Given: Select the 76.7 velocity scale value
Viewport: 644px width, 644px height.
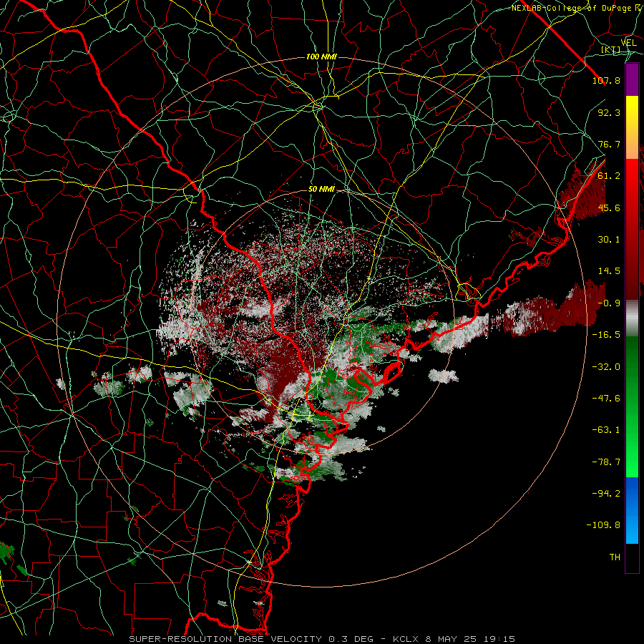Looking at the screenshot, I should (609, 144).
